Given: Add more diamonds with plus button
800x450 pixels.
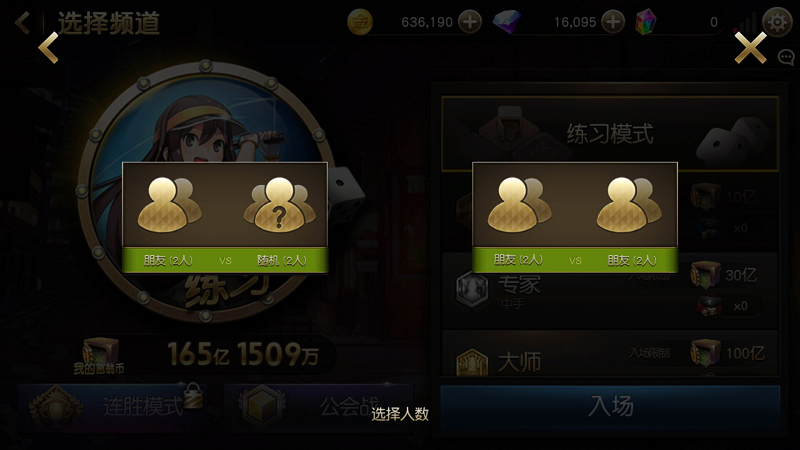Looking at the screenshot, I should point(613,22).
